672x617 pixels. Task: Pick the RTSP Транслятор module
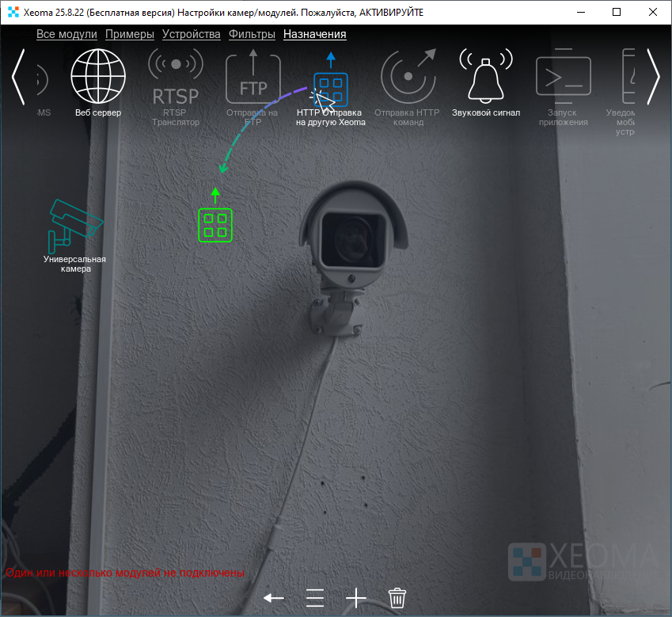click(176, 78)
